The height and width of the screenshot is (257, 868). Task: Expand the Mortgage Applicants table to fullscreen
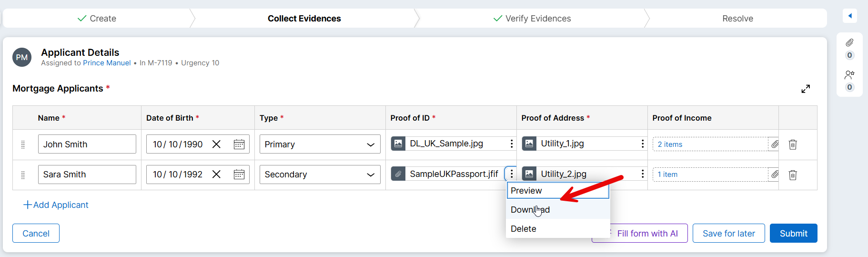806,89
